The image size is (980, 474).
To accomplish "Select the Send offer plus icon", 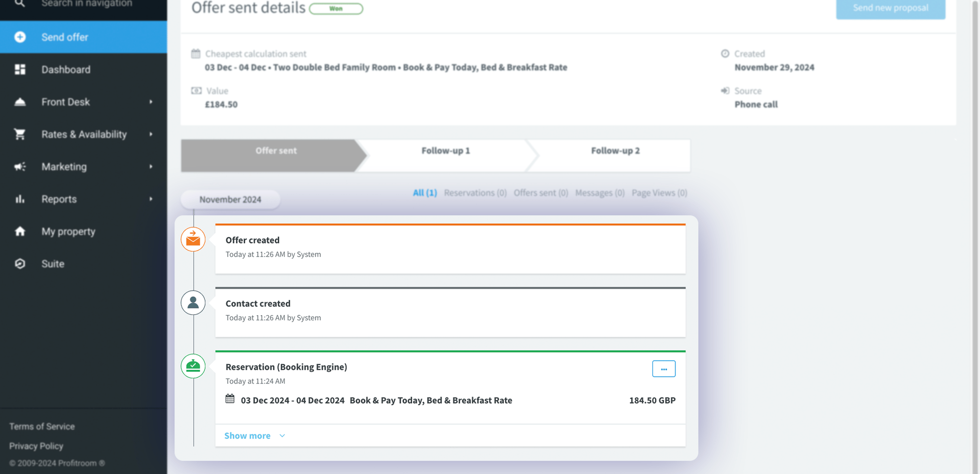I will (x=20, y=37).
